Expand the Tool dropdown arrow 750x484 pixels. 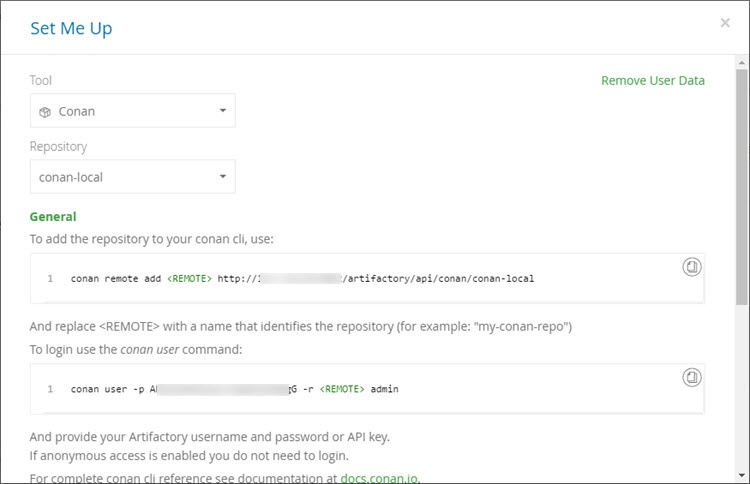(223, 111)
